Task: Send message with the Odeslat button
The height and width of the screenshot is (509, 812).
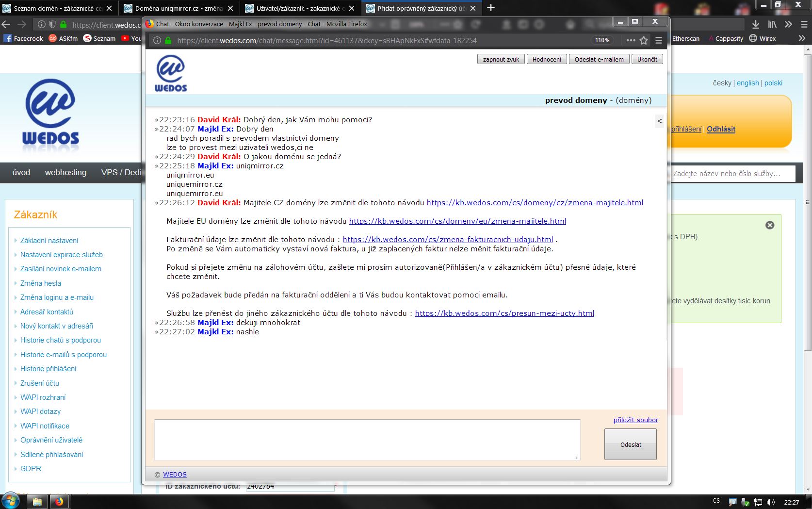Action: tap(631, 444)
